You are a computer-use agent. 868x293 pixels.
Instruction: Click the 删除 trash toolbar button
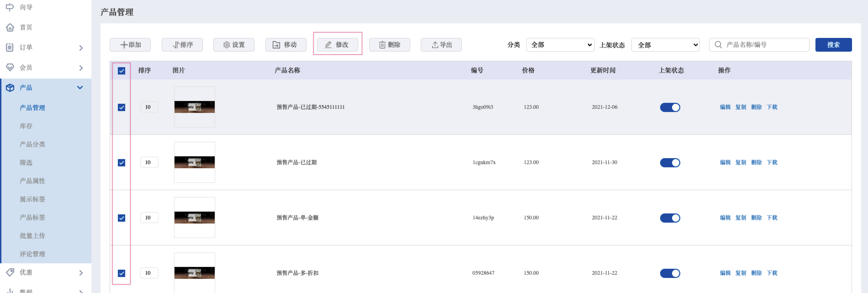coord(389,45)
